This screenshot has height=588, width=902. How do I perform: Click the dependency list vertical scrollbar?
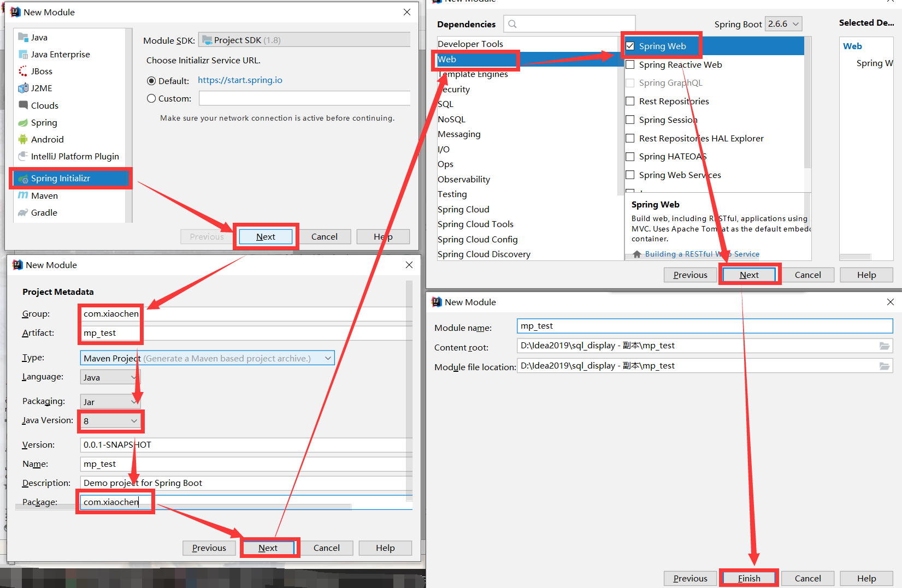(807, 103)
